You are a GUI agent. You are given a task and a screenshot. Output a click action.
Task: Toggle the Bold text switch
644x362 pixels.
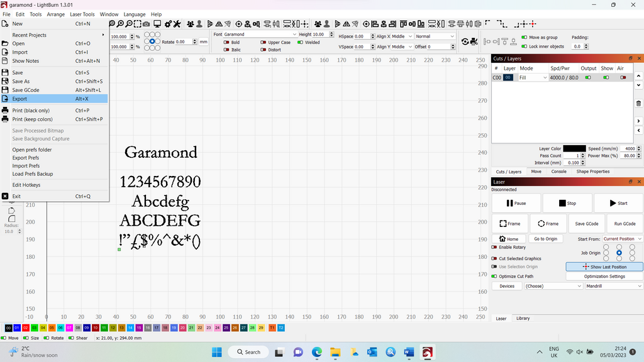(227, 42)
